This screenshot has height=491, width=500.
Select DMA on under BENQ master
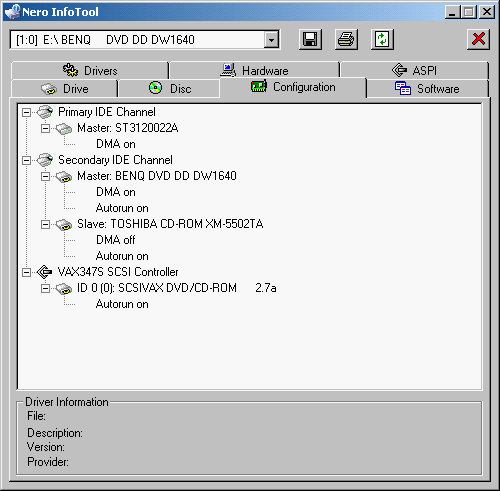[x=116, y=192]
